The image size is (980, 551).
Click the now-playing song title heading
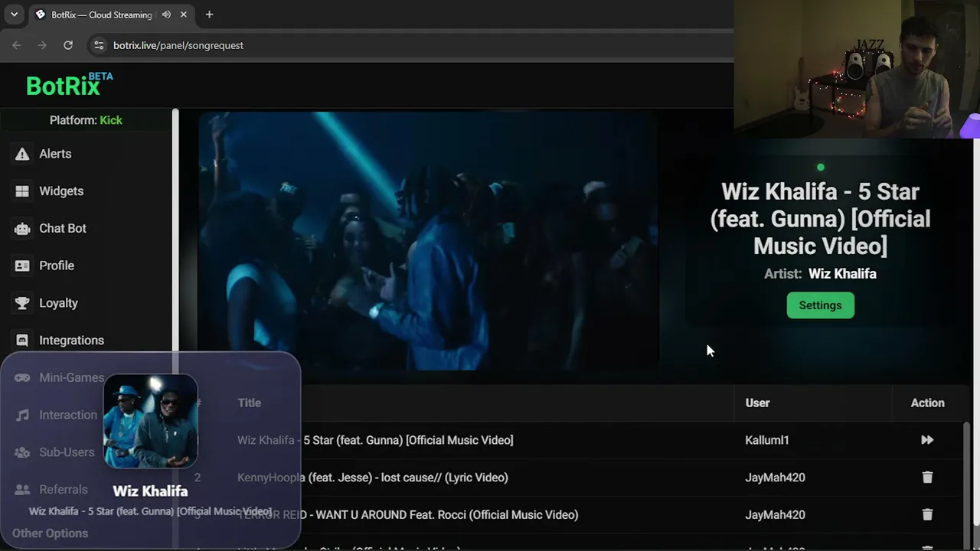click(820, 219)
